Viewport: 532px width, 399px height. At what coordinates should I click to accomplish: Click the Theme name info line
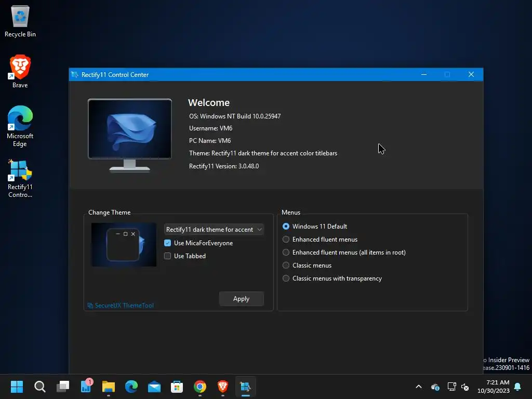(263, 153)
